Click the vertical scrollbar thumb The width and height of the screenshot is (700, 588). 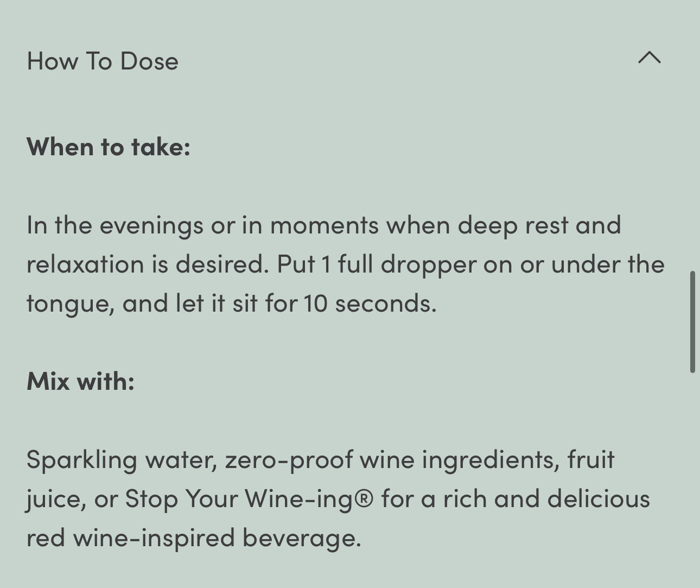pyautogui.click(x=692, y=322)
